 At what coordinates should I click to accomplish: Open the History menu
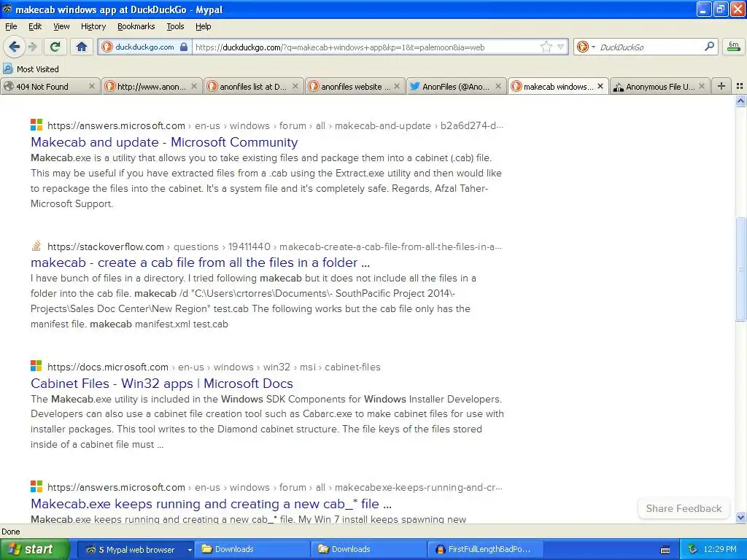pos(93,26)
